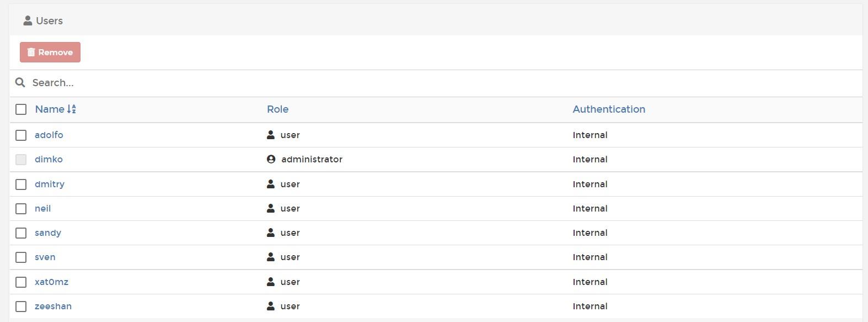Open the zeeshan user link
The height and width of the screenshot is (322, 868).
point(53,306)
